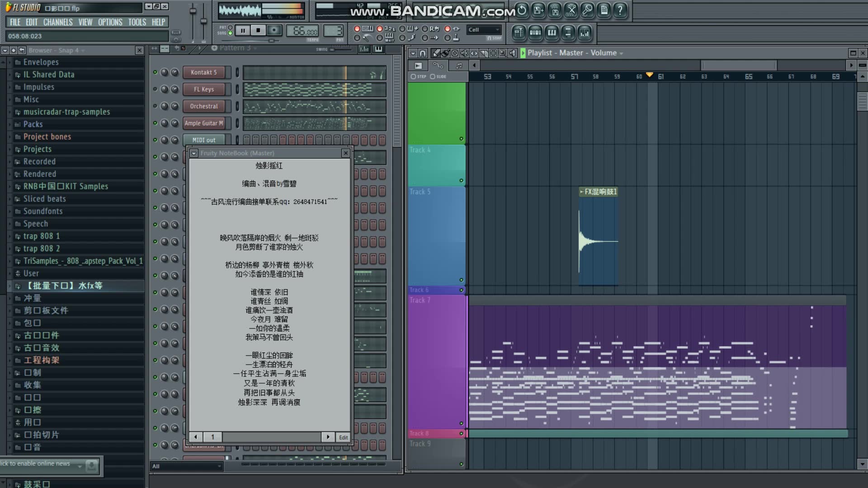
Task: Click the Pause playback button
Action: click(x=243, y=30)
